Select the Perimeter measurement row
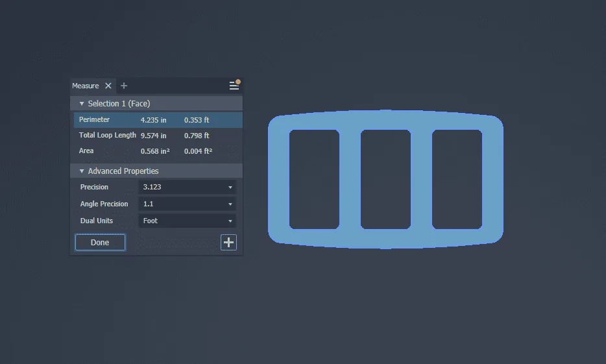 [x=95, y=120]
